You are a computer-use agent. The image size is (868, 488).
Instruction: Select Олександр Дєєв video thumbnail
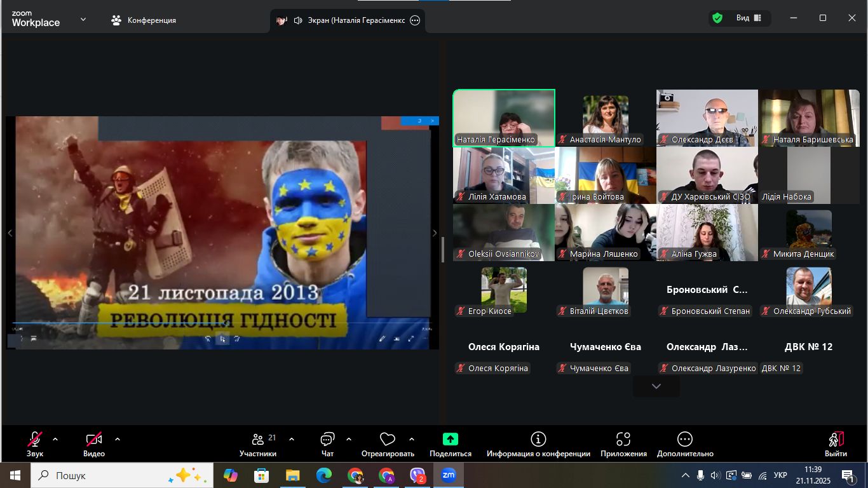(707, 118)
